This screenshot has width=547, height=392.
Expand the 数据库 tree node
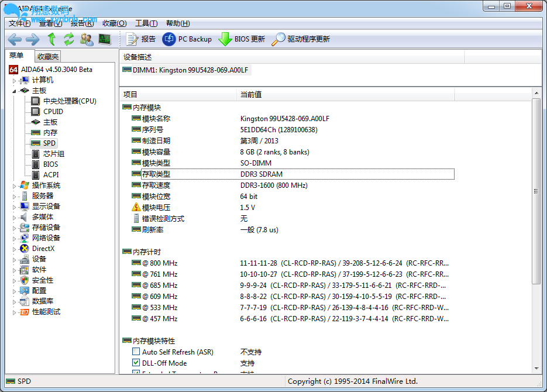coord(14,302)
